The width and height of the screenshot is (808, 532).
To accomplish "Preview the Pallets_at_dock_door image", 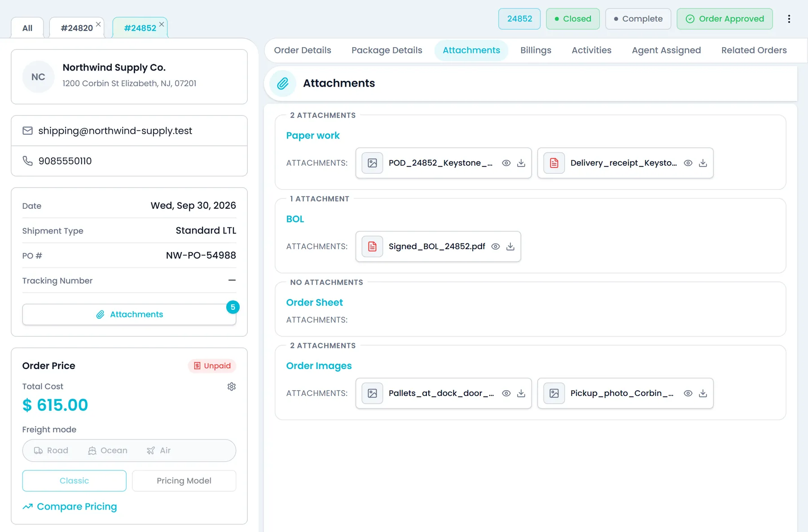I will 506,393.
